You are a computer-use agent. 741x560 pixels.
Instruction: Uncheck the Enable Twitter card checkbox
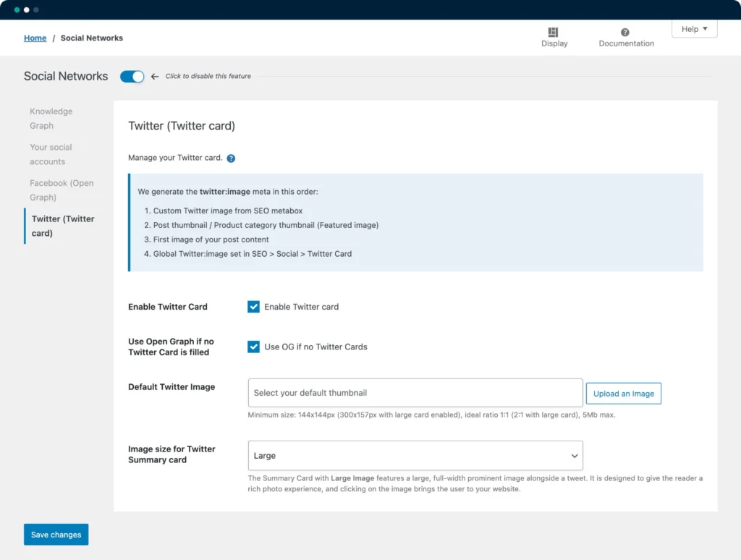(x=253, y=307)
